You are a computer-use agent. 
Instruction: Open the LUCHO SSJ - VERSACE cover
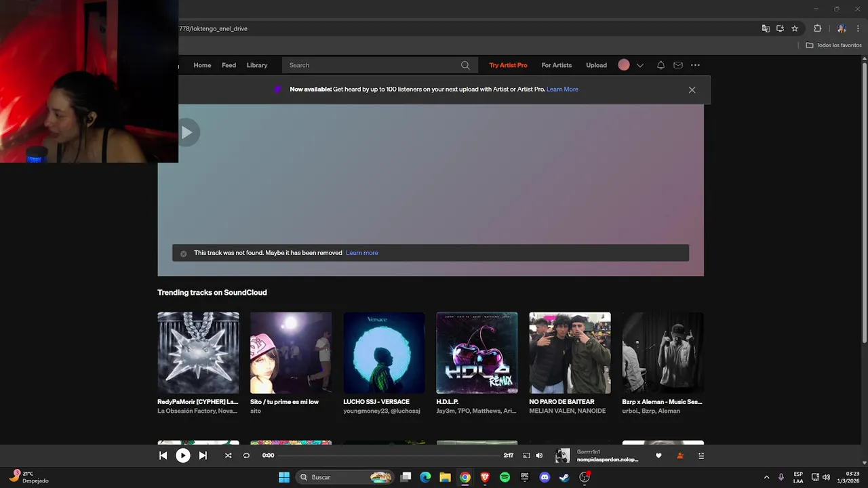coord(384,352)
